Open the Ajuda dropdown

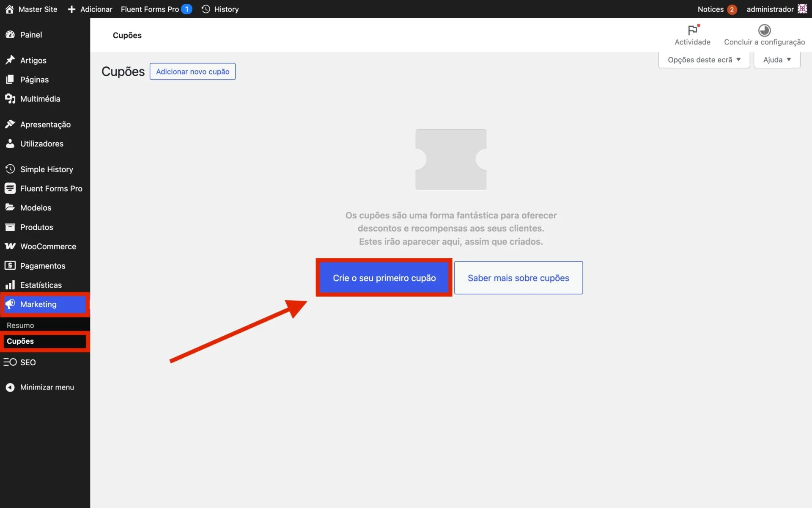(x=776, y=60)
